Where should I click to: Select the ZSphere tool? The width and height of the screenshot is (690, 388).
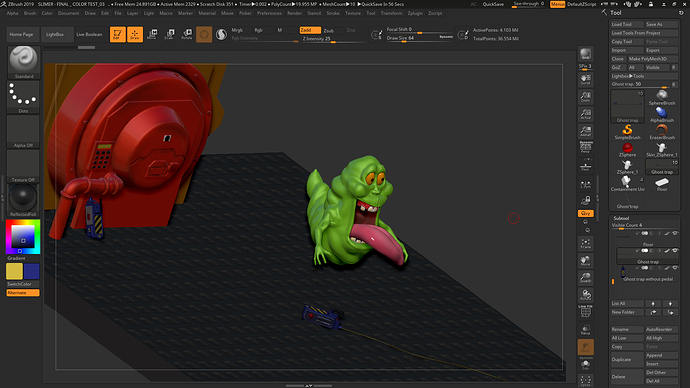(x=627, y=149)
